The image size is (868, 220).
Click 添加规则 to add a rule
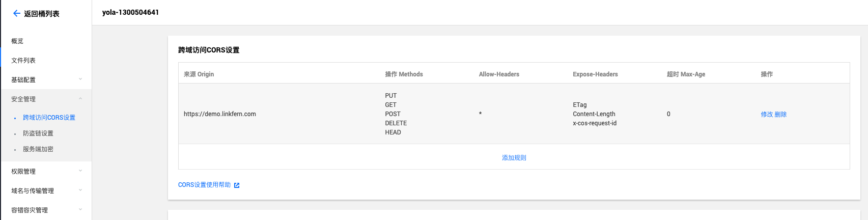click(x=514, y=158)
